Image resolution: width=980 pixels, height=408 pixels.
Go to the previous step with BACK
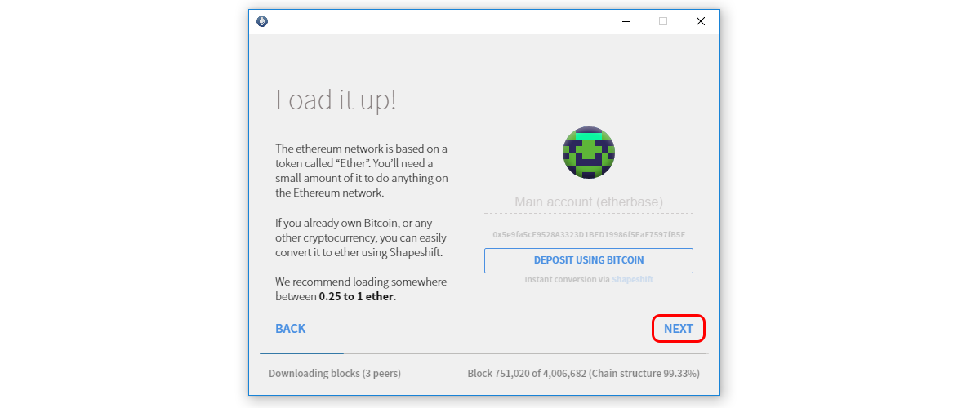click(x=290, y=329)
